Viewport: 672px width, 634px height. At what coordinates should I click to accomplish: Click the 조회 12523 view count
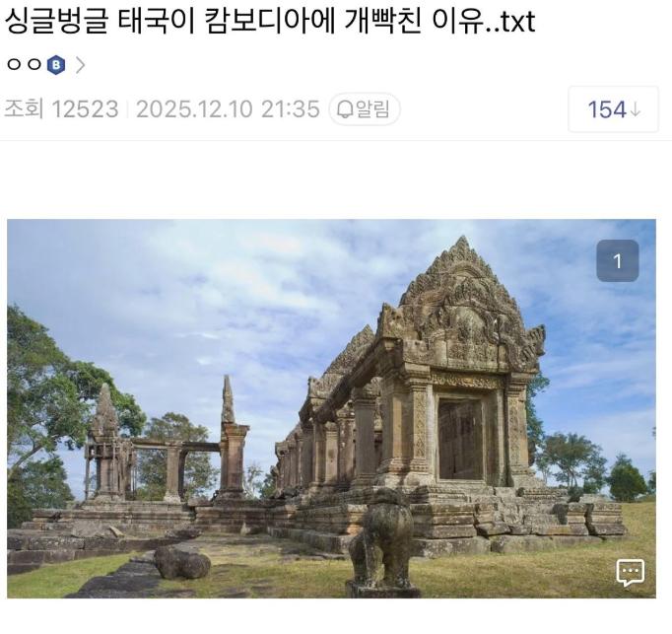coord(61,109)
